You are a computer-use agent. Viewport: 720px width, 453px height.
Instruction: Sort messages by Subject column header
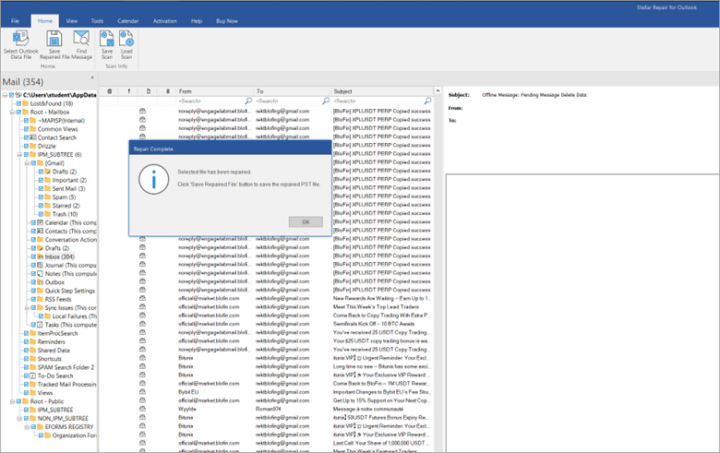click(x=382, y=91)
